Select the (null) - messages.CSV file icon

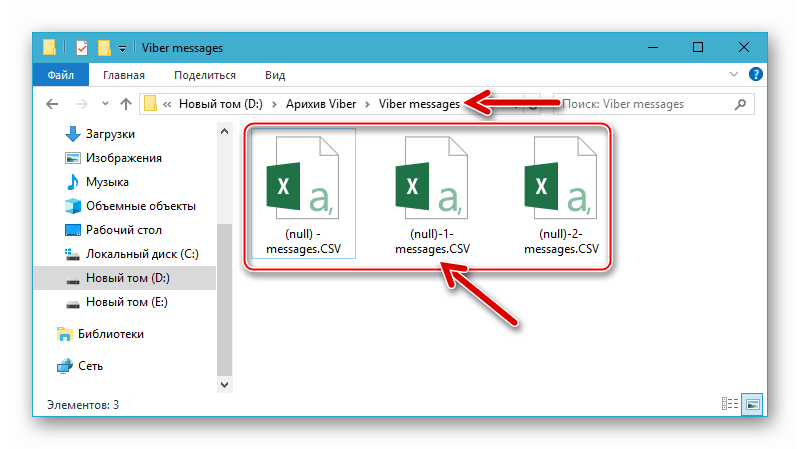pos(303,178)
